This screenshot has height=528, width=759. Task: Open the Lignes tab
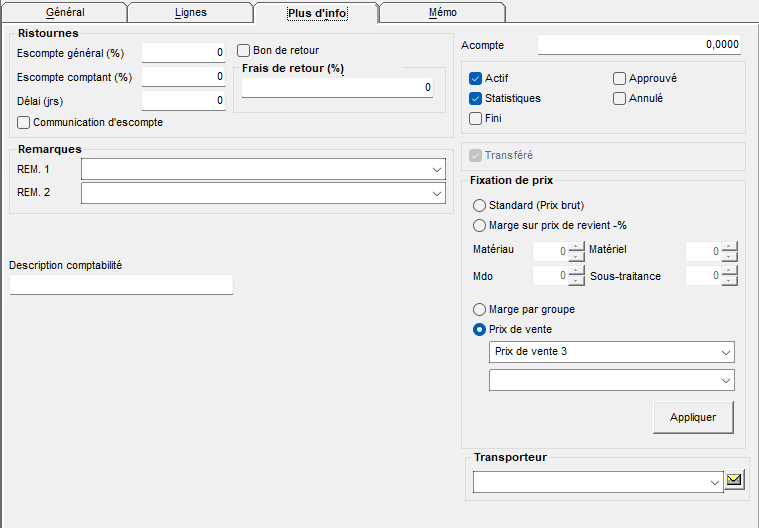pyautogui.click(x=190, y=13)
